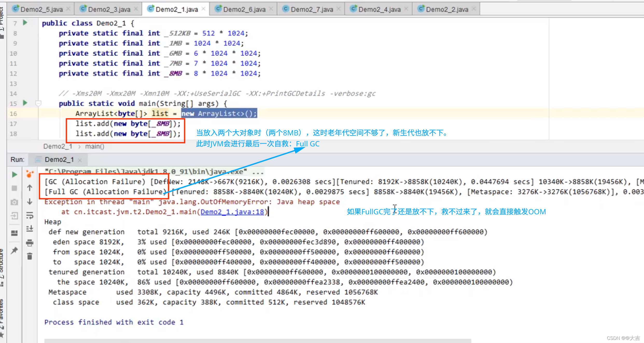The height and width of the screenshot is (343, 644).
Task: Move up the stack trace
Action: (30, 188)
